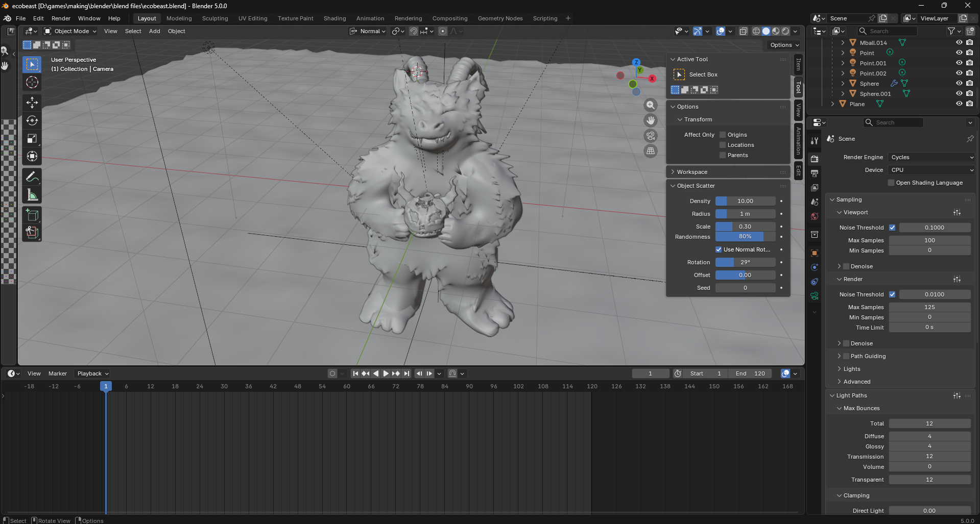This screenshot has height=524, width=980.
Task: Expand the Path Guiding section
Action: (x=839, y=356)
